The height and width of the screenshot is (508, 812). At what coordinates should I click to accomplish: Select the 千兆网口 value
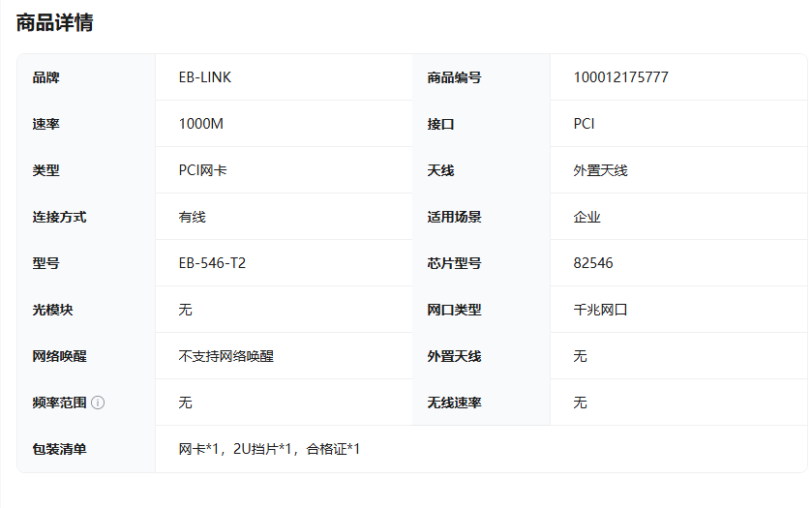(600, 310)
